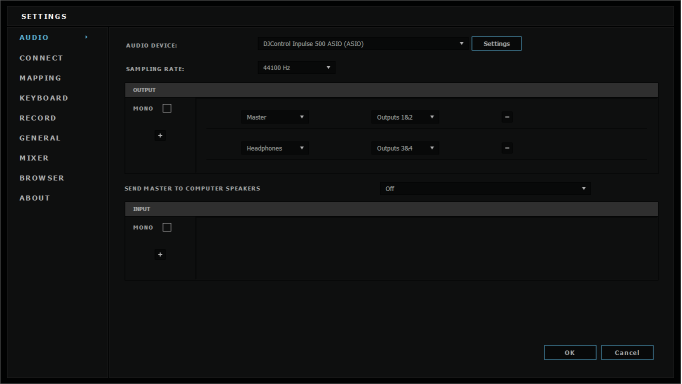This screenshot has width=682, height=384.
Task: Enable the Input Mono checkbox
Action: [x=167, y=227]
